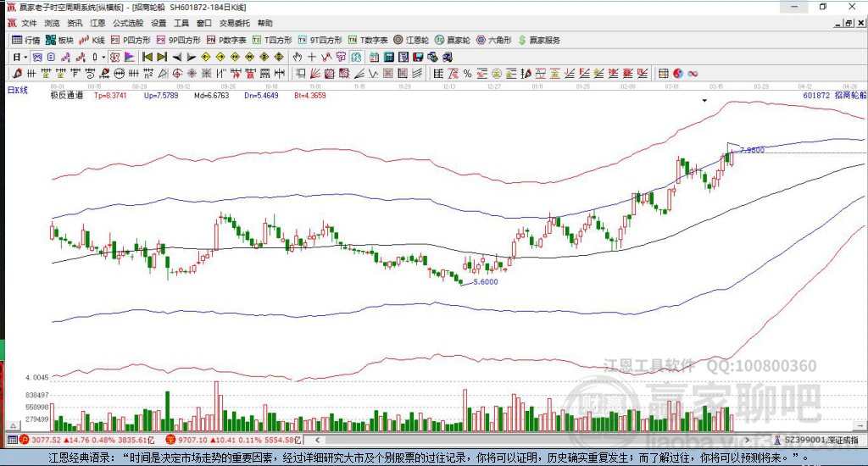The width and height of the screenshot is (868, 466).
Task: Click the volume pane up triangle button
Action: point(14,425)
